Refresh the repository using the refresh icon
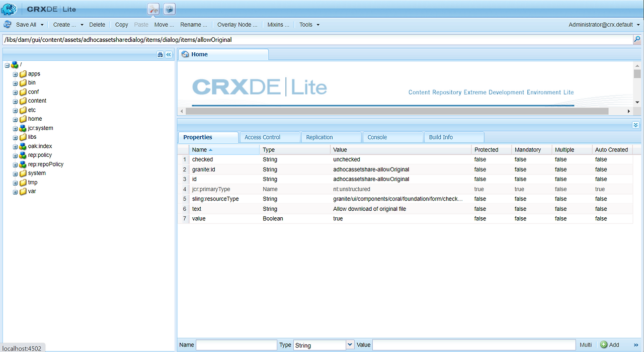 pos(7,24)
